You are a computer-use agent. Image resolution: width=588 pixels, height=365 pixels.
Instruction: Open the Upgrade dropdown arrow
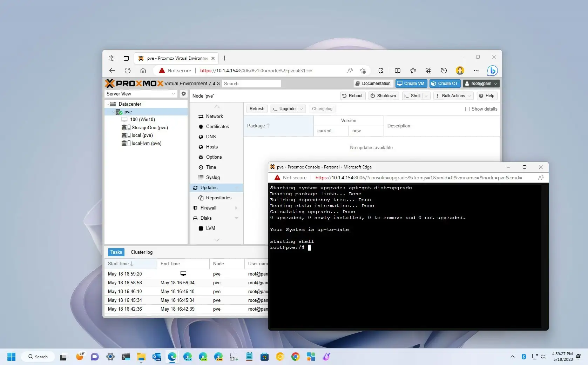coord(301,109)
